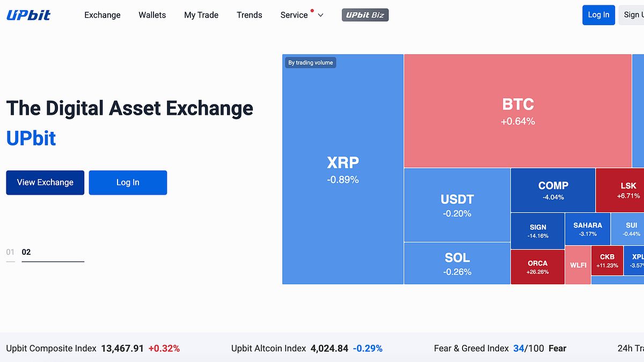Select slide 02 indicator
The width and height of the screenshot is (644, 362).
(26, 252)
